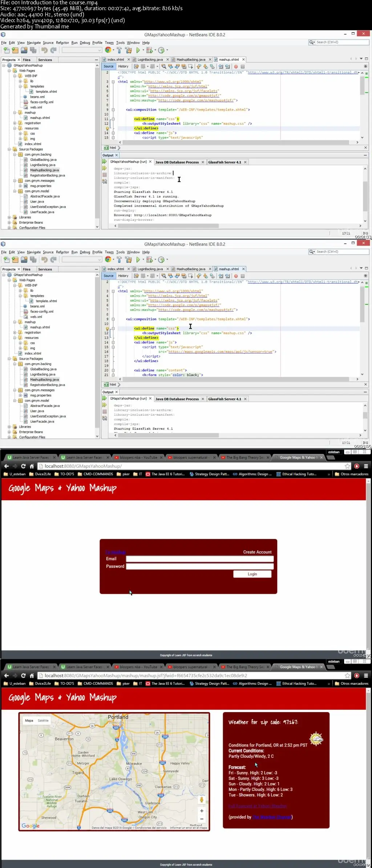Click Street View pegman on Portland map
Viewport: 372px width, 868px height.
(202, 800)
